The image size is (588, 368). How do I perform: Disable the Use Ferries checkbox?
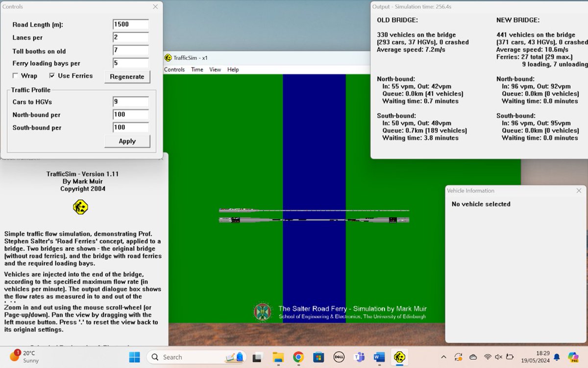click(52, 76)
